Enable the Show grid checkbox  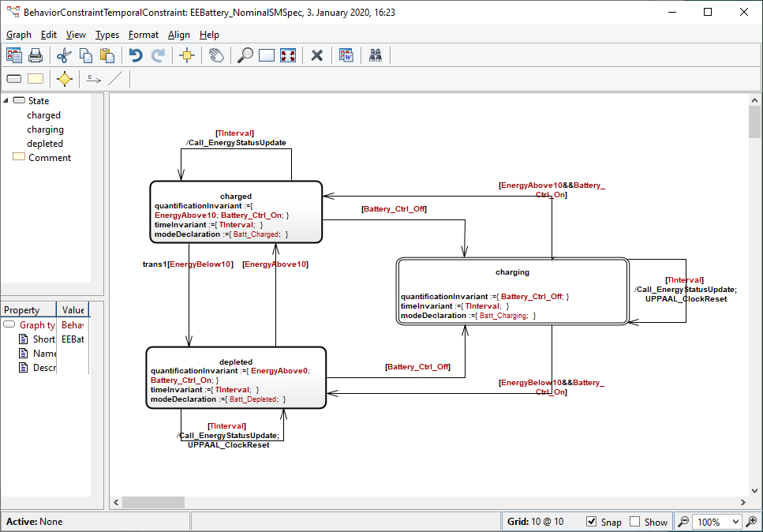point(635,522)
